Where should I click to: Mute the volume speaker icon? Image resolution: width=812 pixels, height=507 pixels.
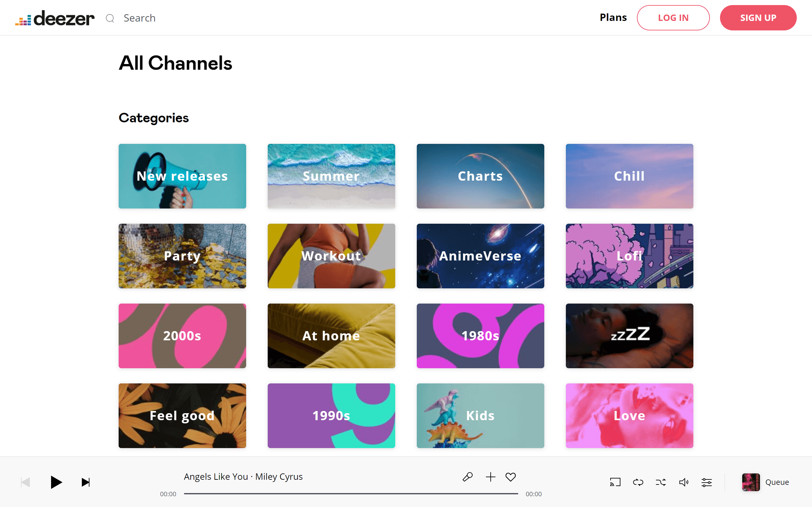(684, 482)
